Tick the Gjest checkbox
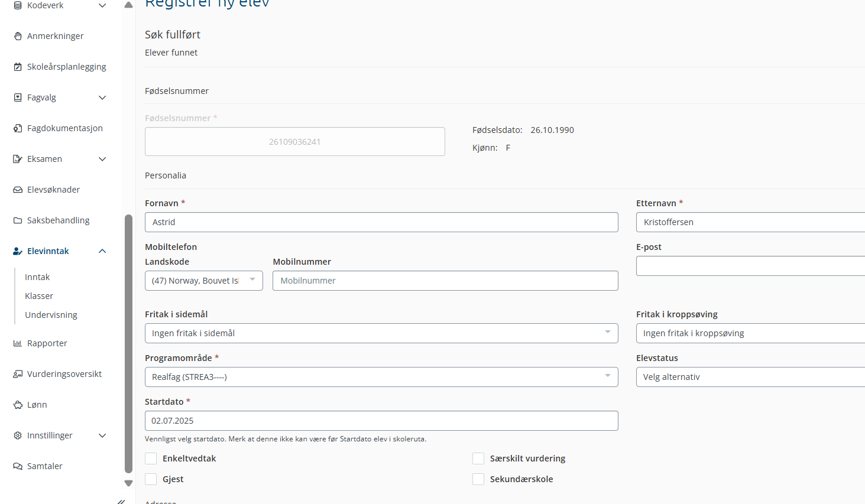 (151, 479)
